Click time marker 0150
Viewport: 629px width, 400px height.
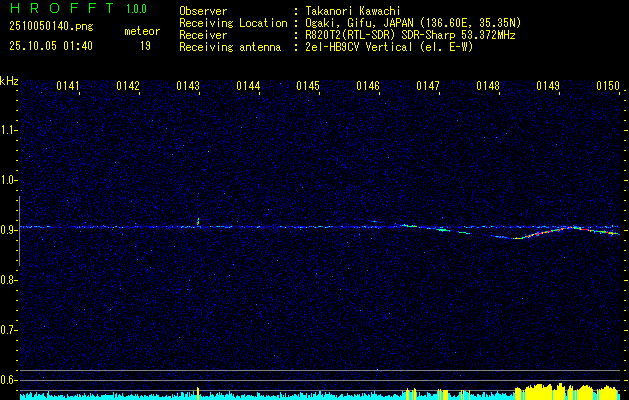[x=608, y=86]
